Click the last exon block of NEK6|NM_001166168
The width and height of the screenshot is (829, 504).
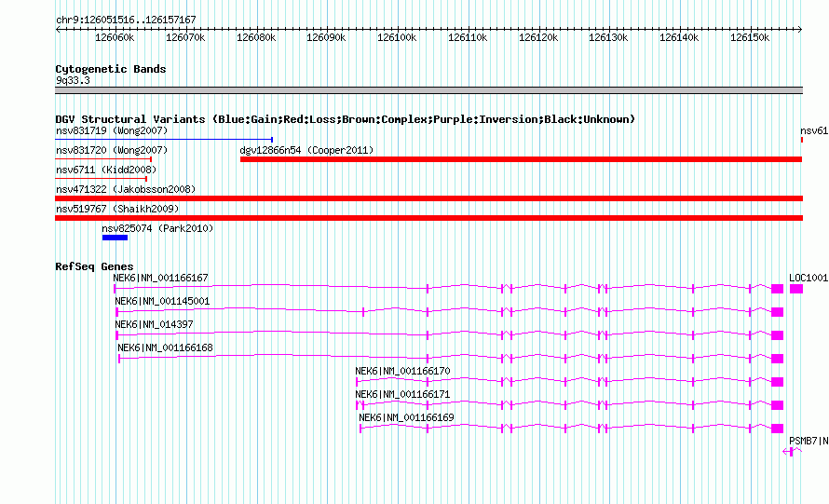[x=777, y=359]
